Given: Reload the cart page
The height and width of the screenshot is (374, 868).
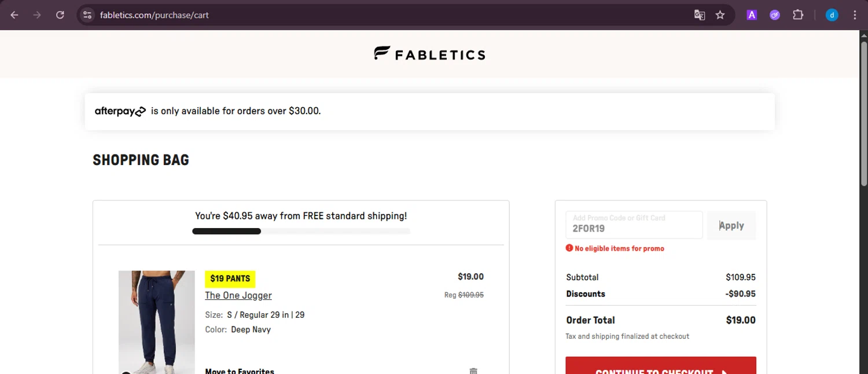Looking at the screenshot, I should click(x=60, y=15).
